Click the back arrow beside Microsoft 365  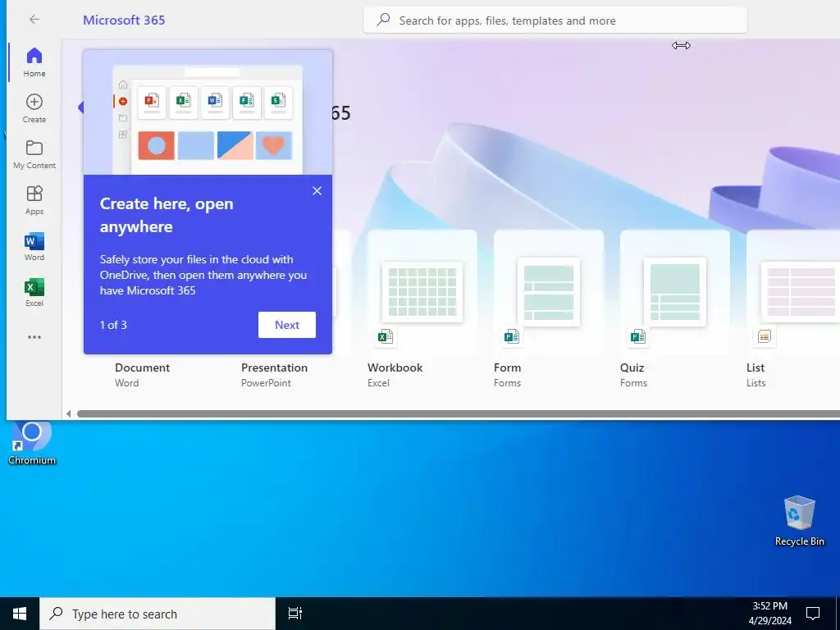(34, 20)
